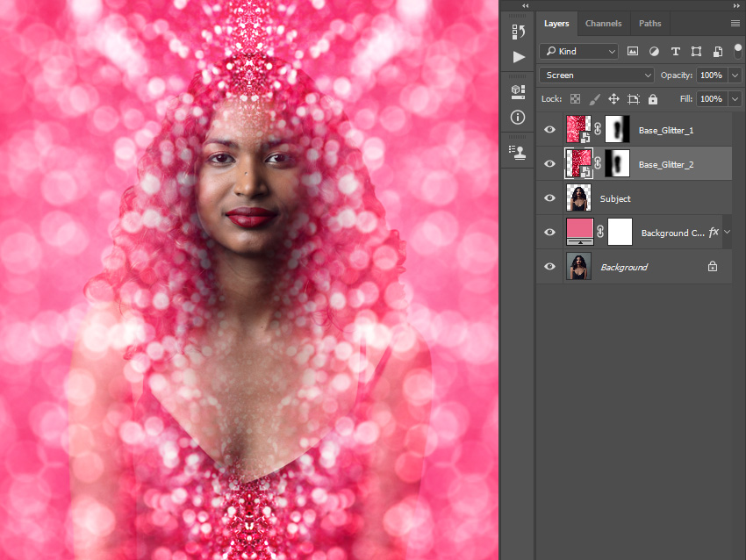Hide the Background layer
This screenshot has height=560, width=746.
pyautogui.click(x=549, y=267)
